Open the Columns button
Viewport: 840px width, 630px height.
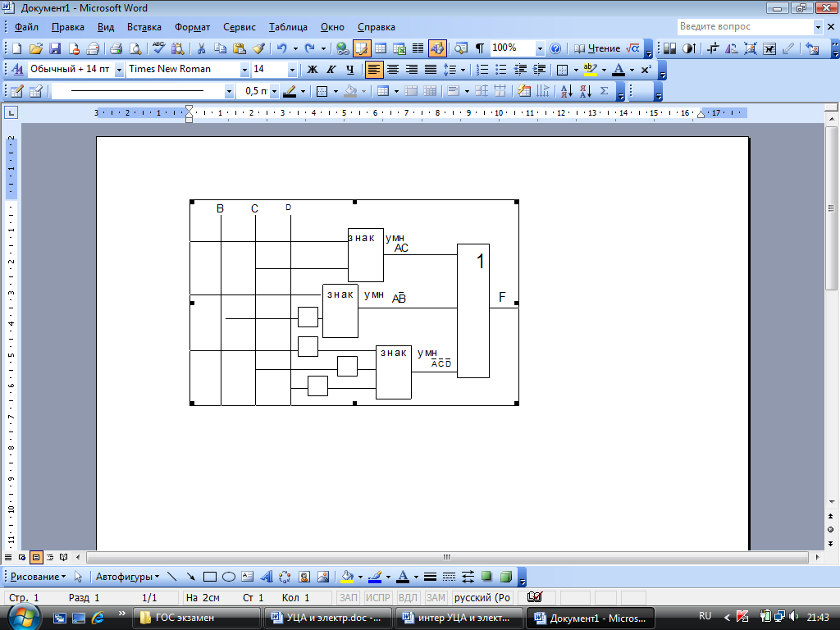(x=418, y=48)
